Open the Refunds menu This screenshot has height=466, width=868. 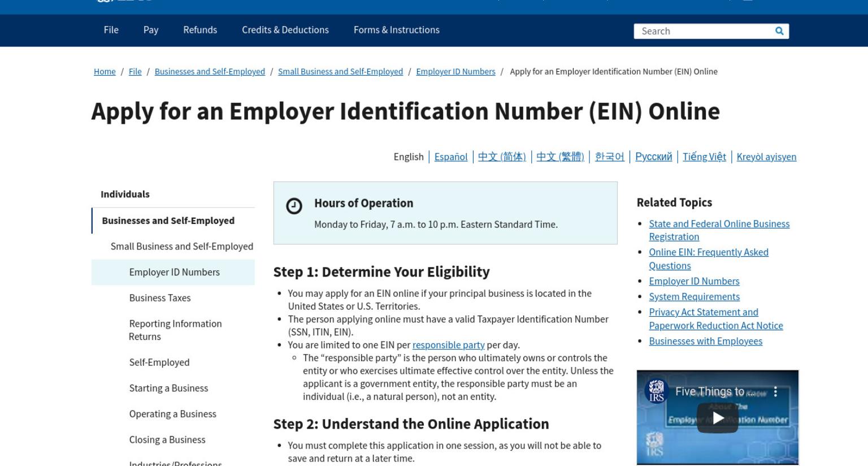[x=200, y=30]
